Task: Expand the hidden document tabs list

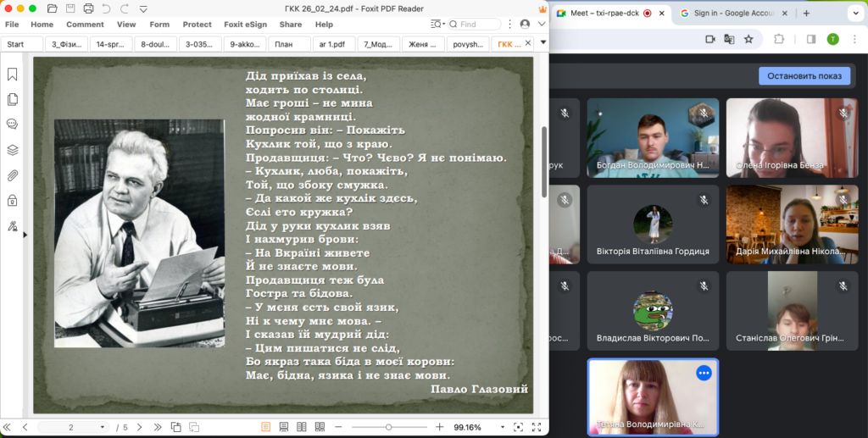Action: pyautogui.click(x=529, y=42)
